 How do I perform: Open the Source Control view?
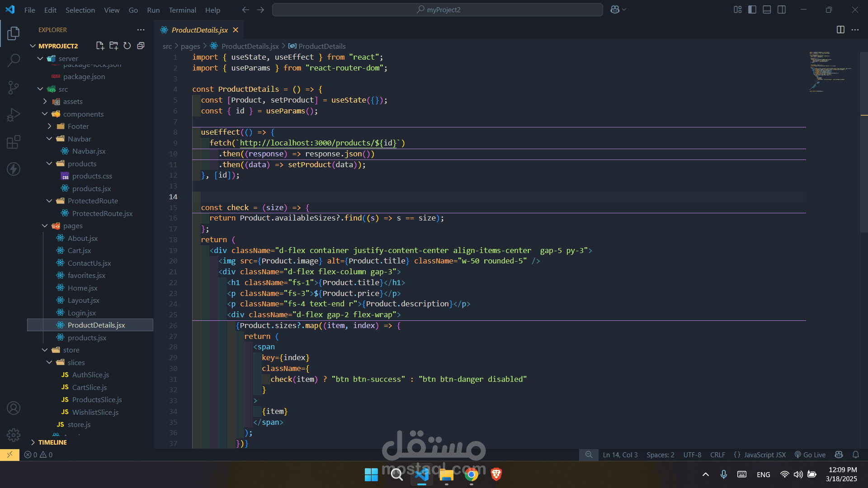14,87
